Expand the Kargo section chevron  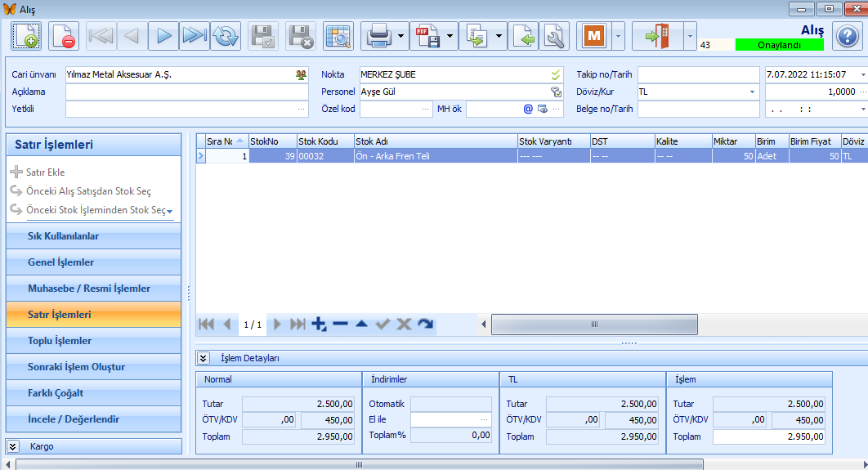click(13, 446)
